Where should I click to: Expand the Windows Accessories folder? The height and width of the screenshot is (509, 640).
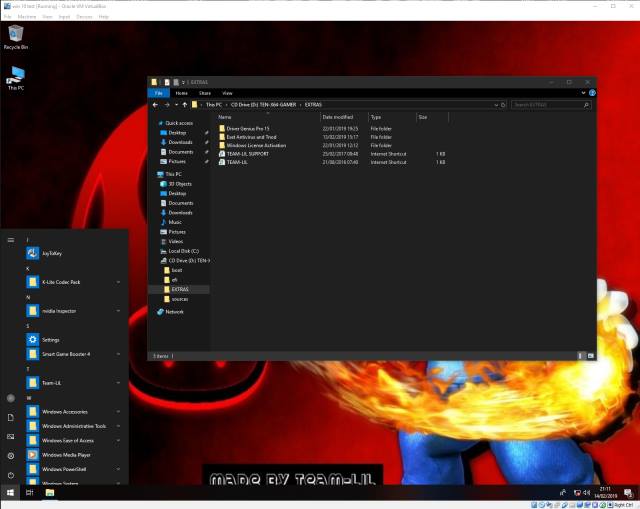[73, 412]
